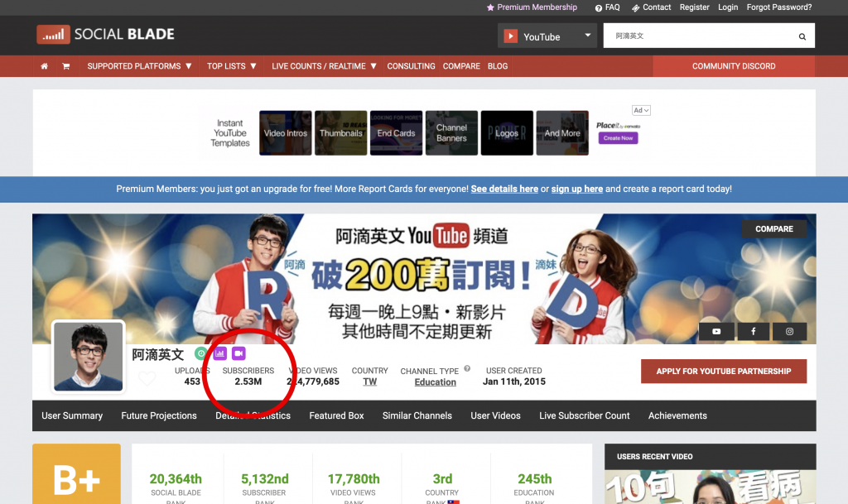Click the 17,780th video views rank
The height and width of the screenshot is (504, 848).
[x=354, y=478]
